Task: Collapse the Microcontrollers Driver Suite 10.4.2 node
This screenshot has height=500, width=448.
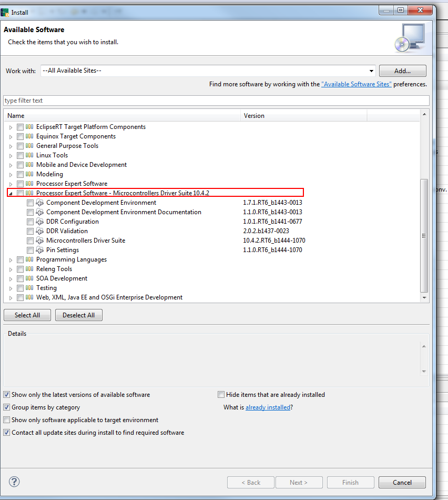Action: pos(11,194)
